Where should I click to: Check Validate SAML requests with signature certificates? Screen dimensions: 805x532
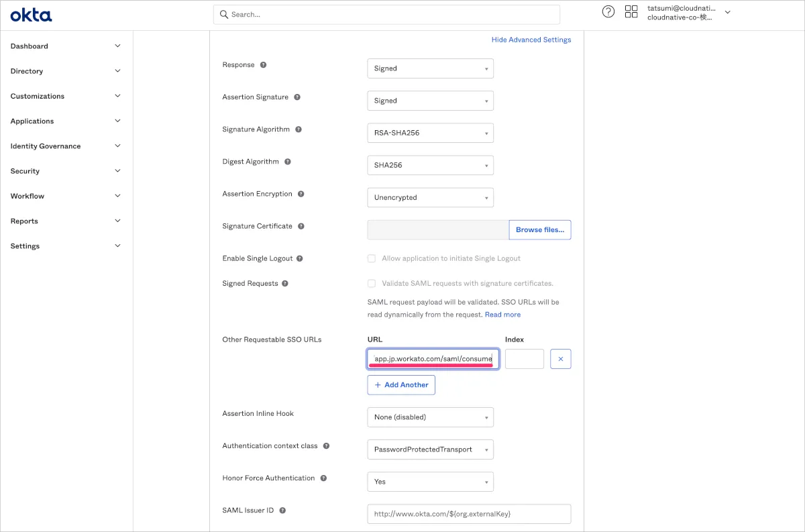pyautogui.click(x=372, y=283)
